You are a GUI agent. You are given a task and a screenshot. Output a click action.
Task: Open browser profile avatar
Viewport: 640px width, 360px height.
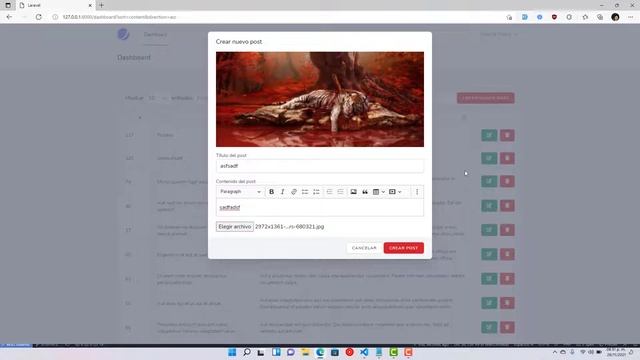(615, 17)
